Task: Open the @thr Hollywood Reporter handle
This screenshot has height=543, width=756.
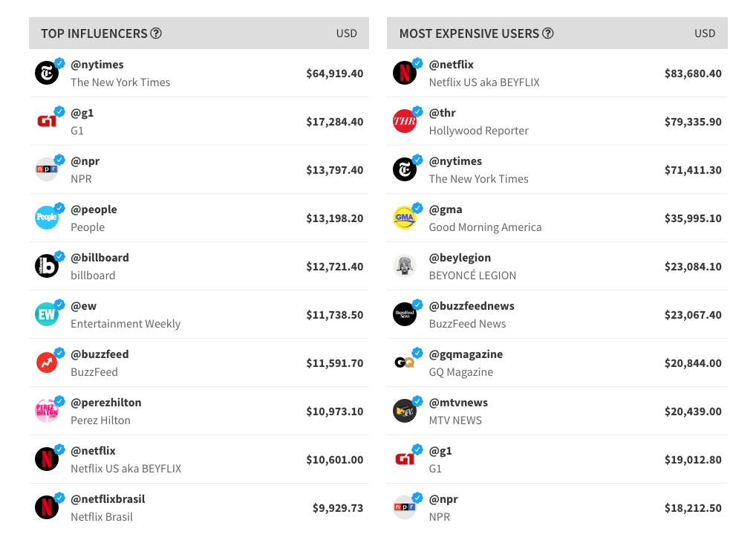Action: tap(442, 113)
